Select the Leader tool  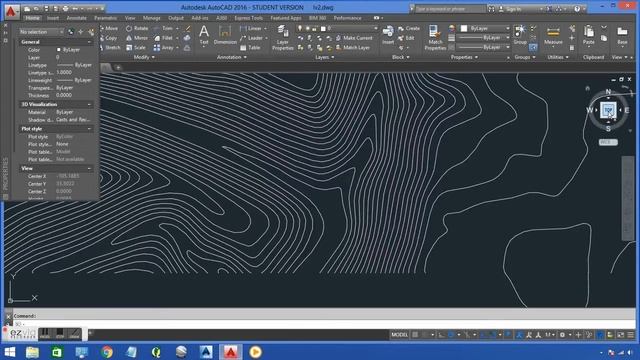251,38
